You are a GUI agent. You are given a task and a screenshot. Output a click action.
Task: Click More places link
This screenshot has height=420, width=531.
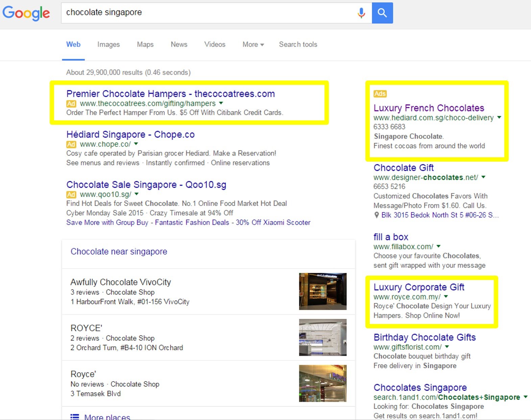(x=107, y=417)
